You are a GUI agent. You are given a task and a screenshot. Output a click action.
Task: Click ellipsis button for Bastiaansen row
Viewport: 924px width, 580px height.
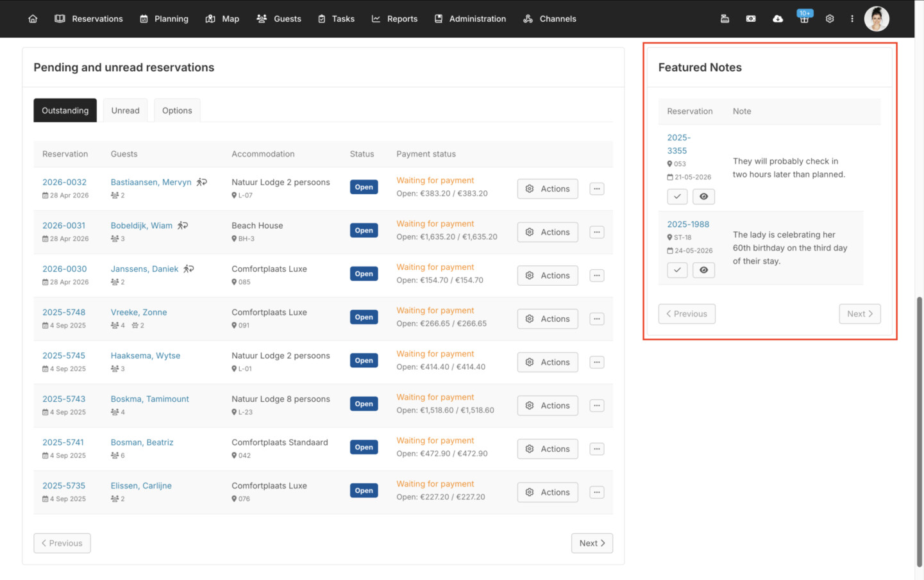coord(597,188)
